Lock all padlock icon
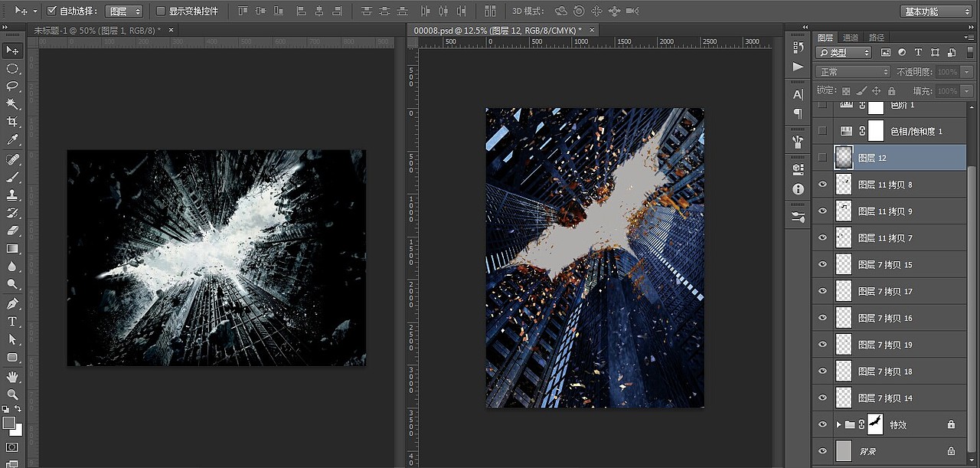980x468 pixels. tap(892, 91)
